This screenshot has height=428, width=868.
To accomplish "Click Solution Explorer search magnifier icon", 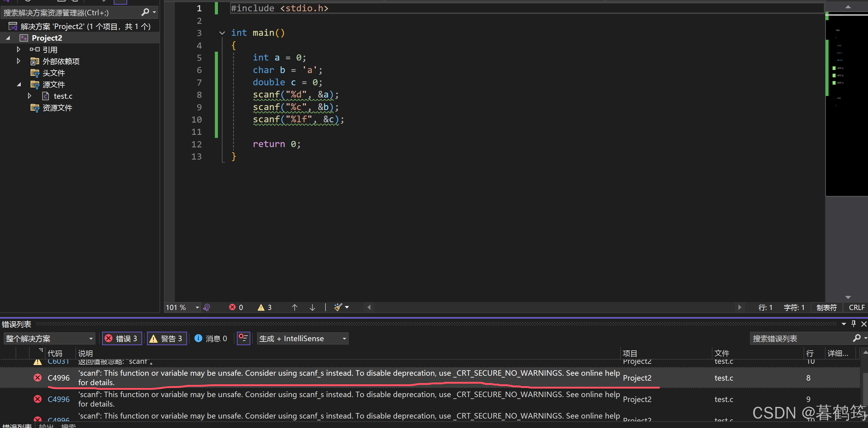I will coord(145,13).
